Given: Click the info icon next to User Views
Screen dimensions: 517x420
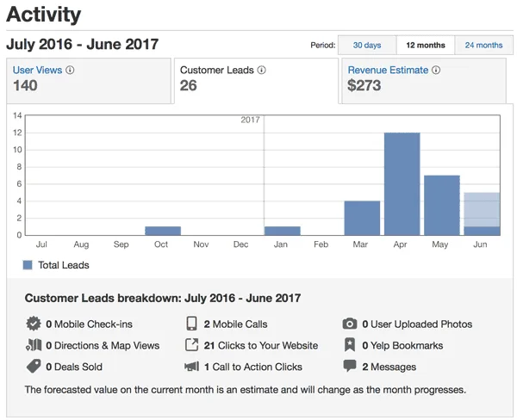Looking at the screenshot, I should (x=71, y=71).
